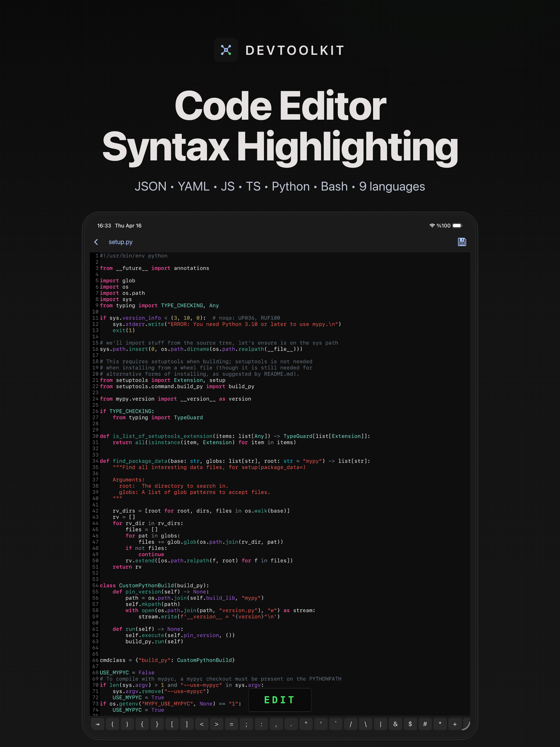Tap the hash symbol key
Viewport: 560px width, 747px height.
point(425,724)
